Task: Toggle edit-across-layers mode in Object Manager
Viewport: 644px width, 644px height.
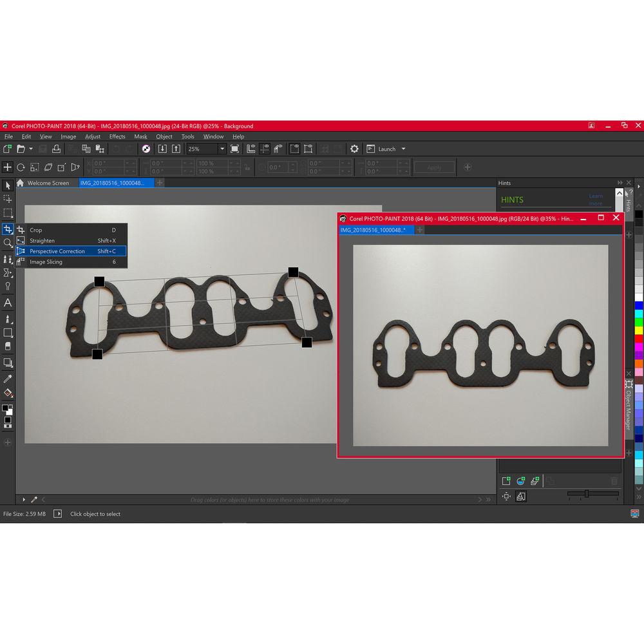Action: point(520,496)
